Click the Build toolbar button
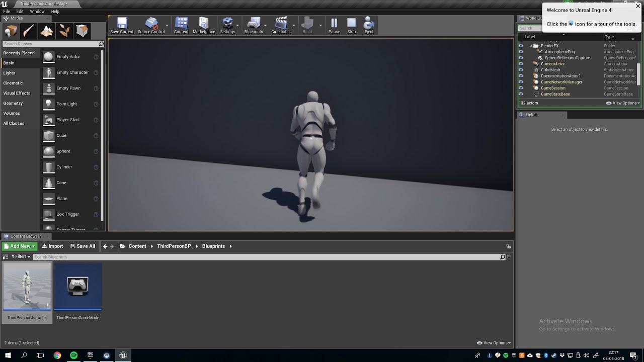The image size is (644, 362). (307, 26)
